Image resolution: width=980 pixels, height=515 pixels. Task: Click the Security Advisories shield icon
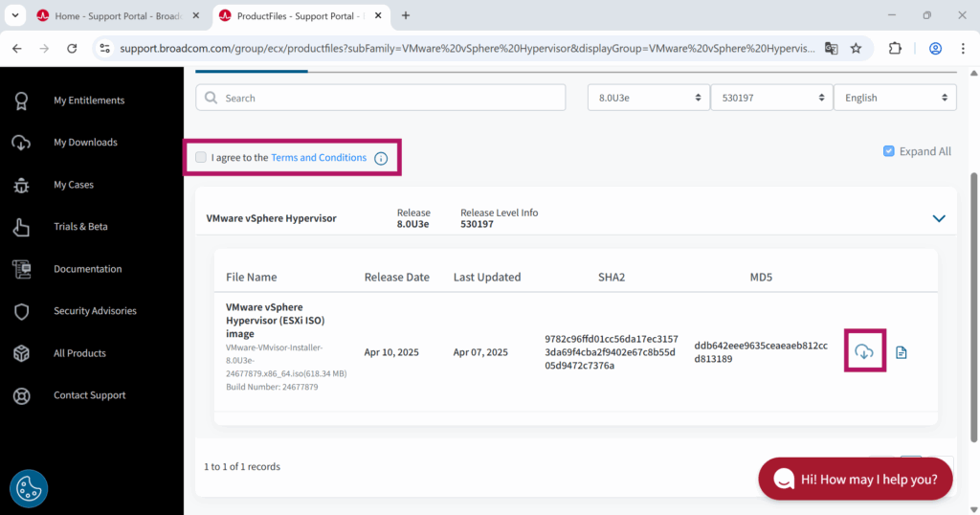click(x=21, y=311)
